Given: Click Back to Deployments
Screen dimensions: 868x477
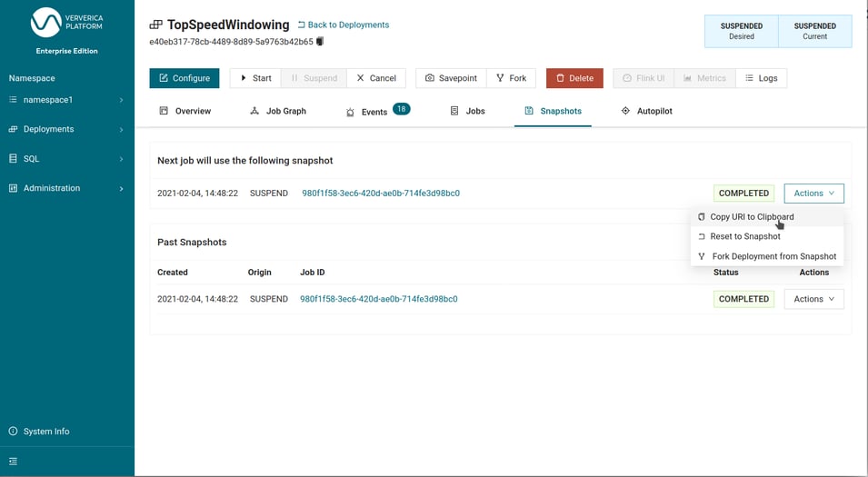Looking at the screenshot, I should click(344, 25).
